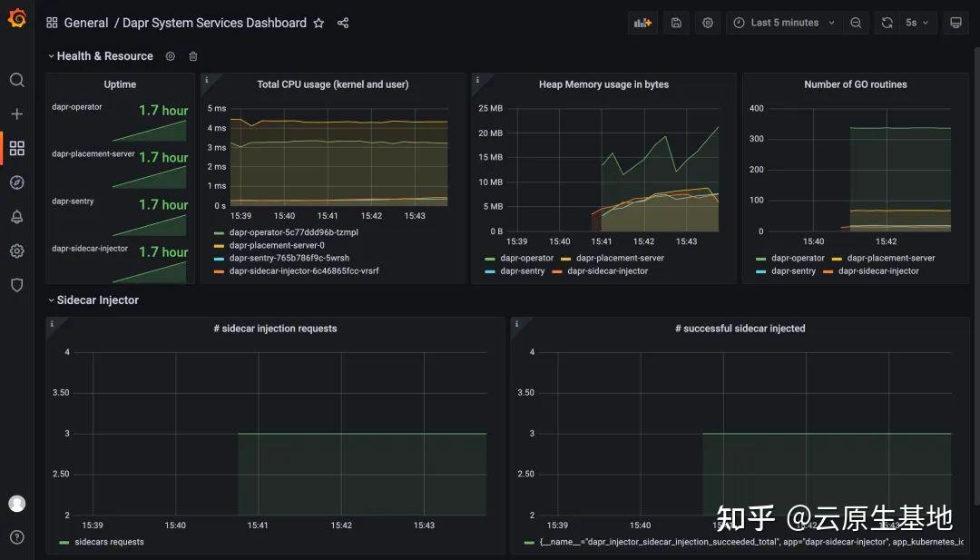Screen dimensions: 980x560
Task: Save the current dashboard
Action: (x=675, y=22)
